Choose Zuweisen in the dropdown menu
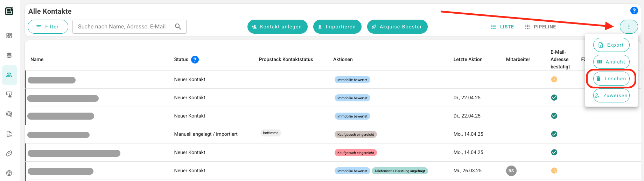Image resolution: width=644 pixels, height=181 pixels. 611,95
